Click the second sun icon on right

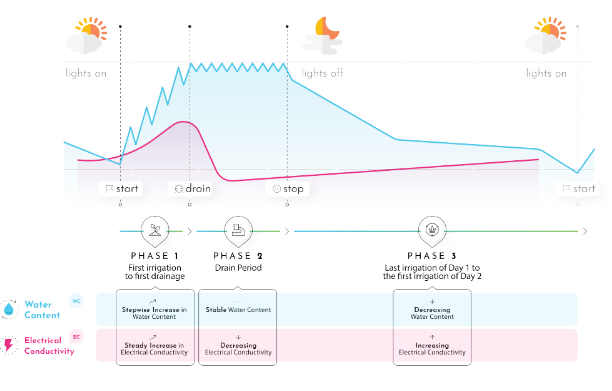click(x=546, y=35)
